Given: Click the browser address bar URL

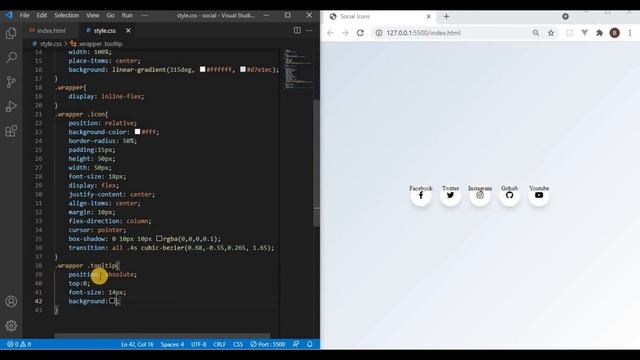Looking at the screenshot, I should [423, 33].
